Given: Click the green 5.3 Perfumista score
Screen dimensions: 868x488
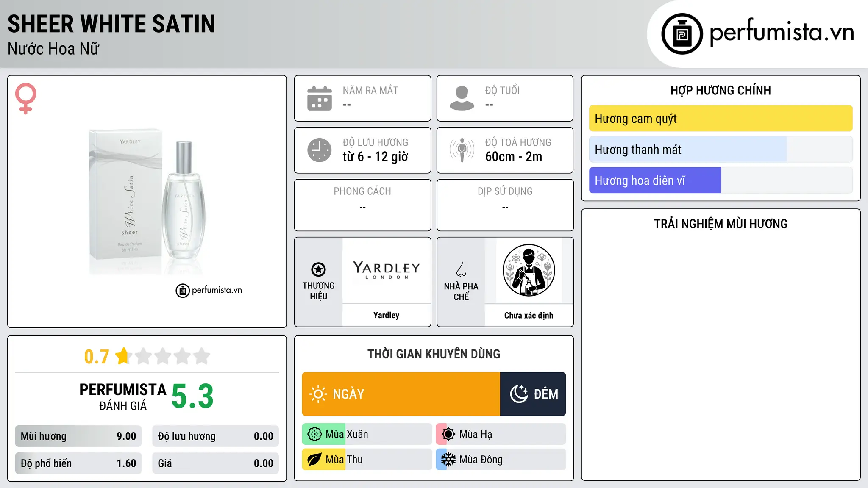Looking at the screenshot, I should [x=192, y=396].
